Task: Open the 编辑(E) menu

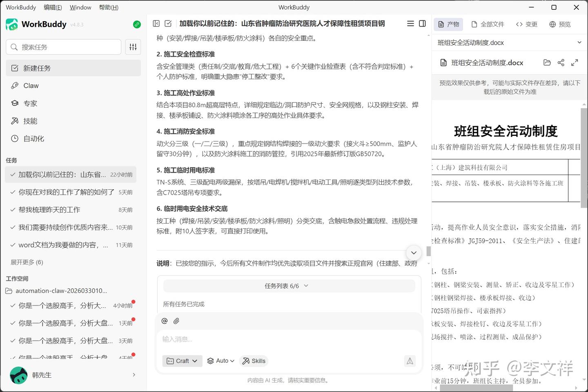Action: 53,7
